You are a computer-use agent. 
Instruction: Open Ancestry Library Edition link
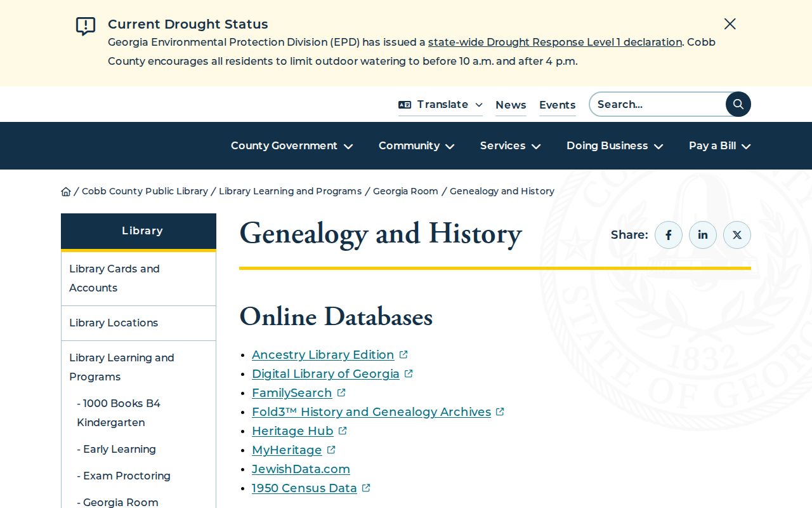tap(323, 354)
